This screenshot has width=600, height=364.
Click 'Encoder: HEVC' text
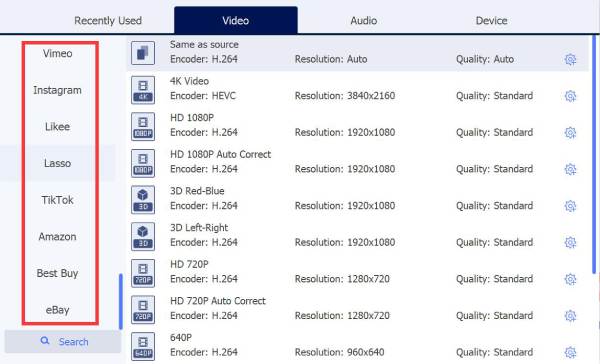pyautogui.click(x=203, y=96)
